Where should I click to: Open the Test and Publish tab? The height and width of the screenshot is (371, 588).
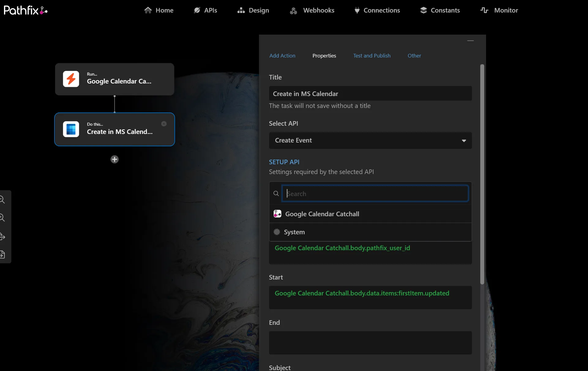pos(372,56)
